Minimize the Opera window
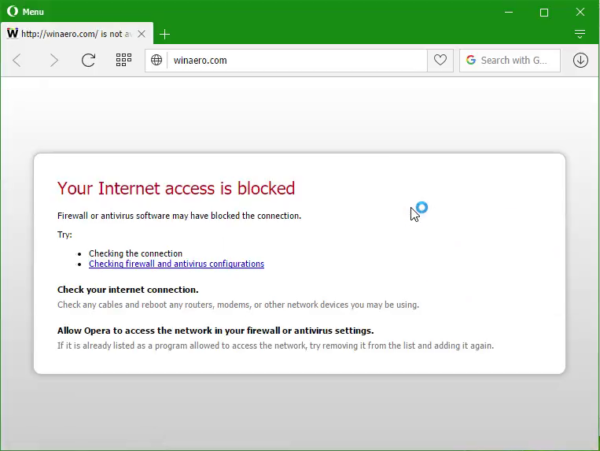The height and width of the screenshot is (451, 600). click(509, 12)
